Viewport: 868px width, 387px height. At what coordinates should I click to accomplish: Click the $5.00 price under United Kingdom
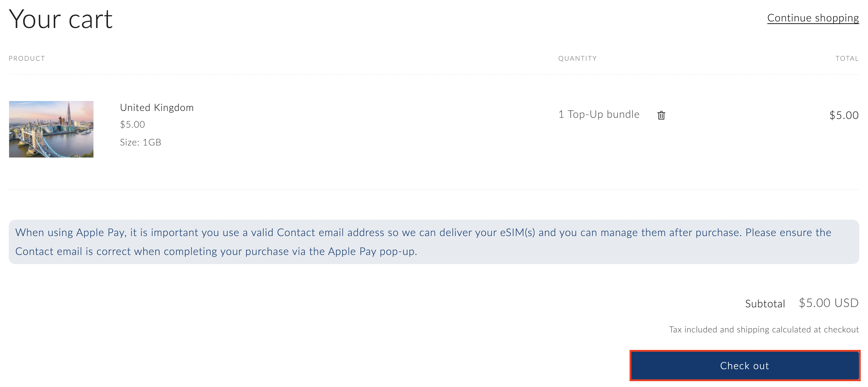132,124
